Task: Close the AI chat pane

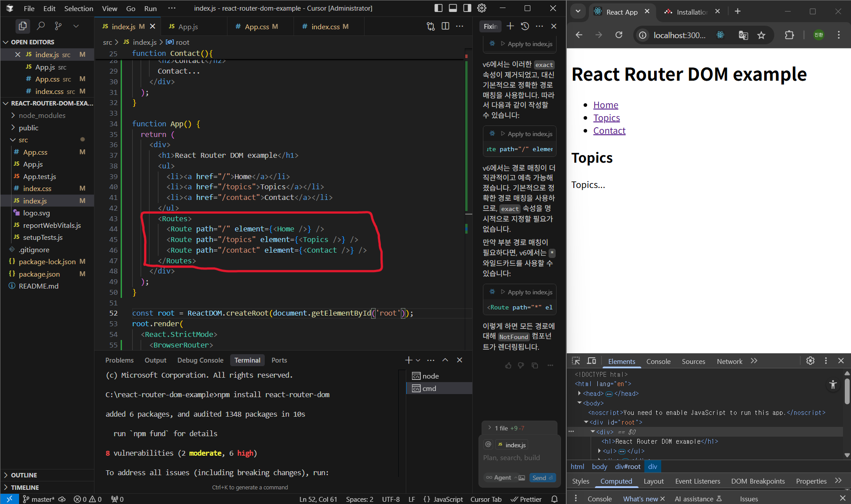Action: pyautogui.click(x=554, y=26)
